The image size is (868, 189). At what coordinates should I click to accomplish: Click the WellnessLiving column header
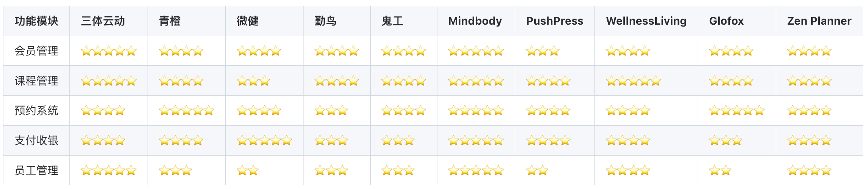coord(646,21)
